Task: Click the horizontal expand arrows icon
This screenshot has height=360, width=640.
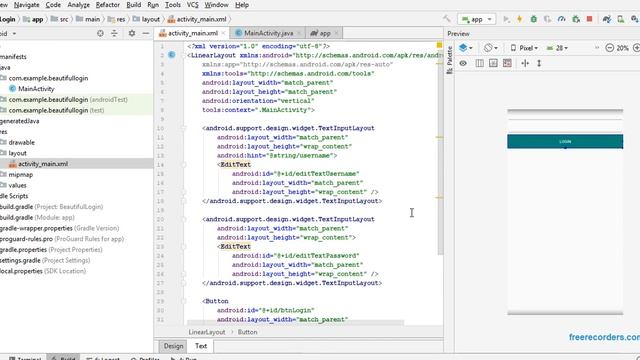Action: [x=525, y=63]
